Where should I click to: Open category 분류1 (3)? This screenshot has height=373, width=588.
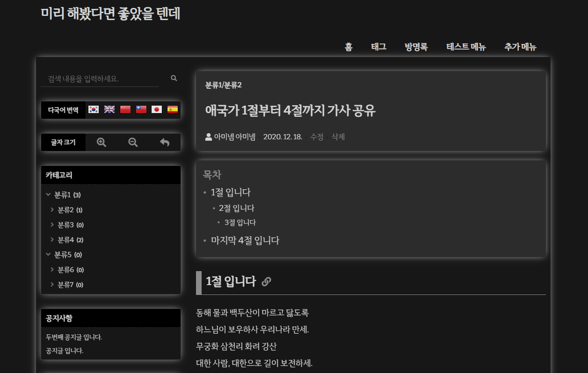pyautogui.click(x=67, y=194)
